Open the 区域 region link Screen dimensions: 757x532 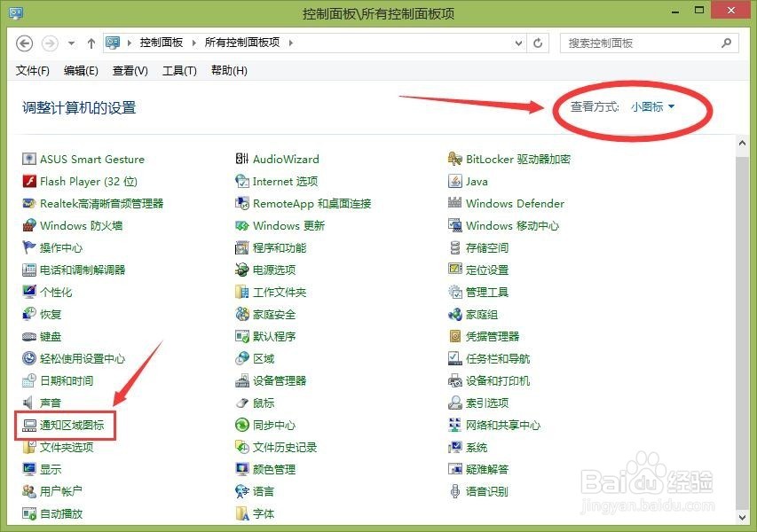tap(264, 359)
